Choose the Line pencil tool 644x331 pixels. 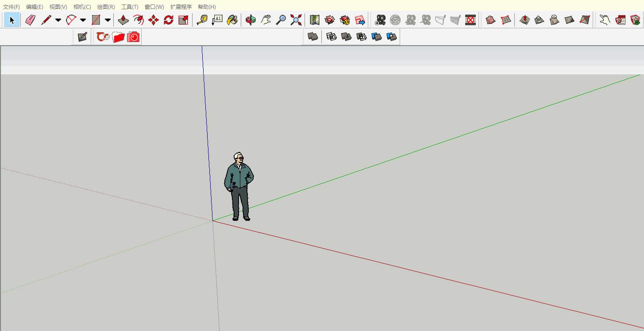pos(46,20)
